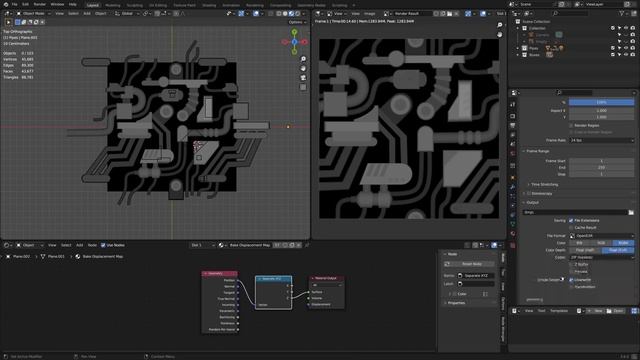
Task: Select Float (Half) color depth
Action: [585, 250]
